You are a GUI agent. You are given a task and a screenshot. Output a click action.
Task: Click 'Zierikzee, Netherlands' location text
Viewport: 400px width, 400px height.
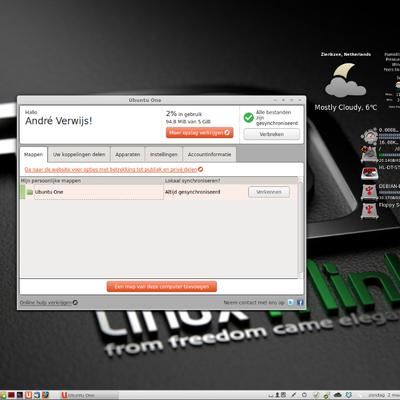(346, 54)
